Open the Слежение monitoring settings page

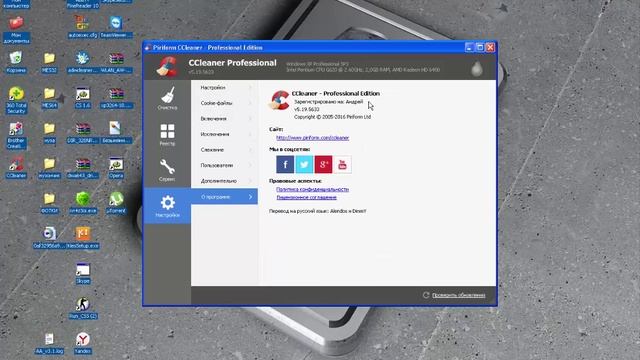click(x=224, y=150)
